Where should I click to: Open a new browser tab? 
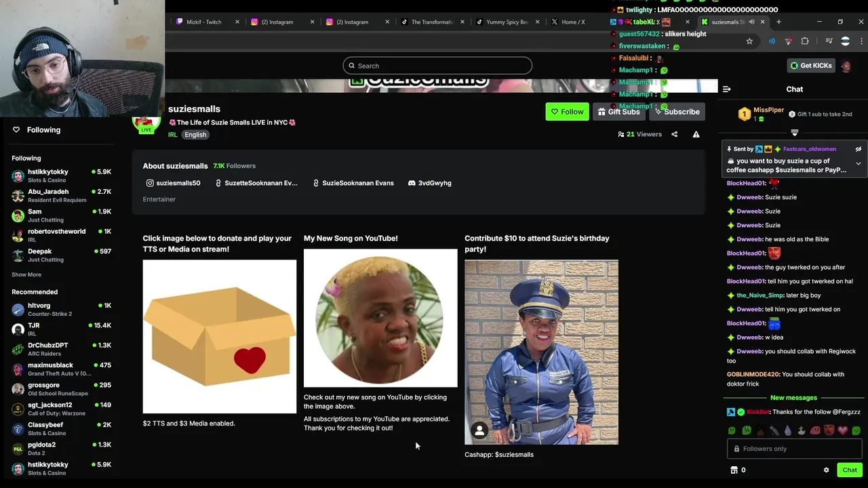click(x=778, y=22)
